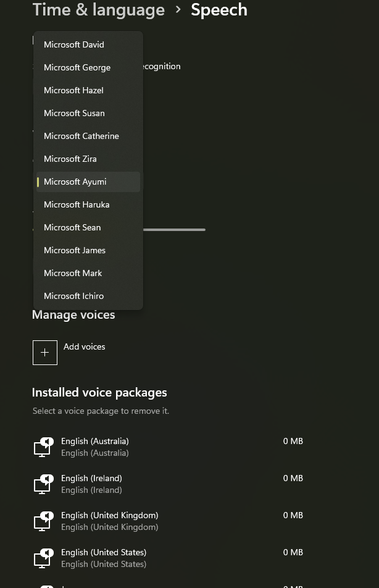Screen dimensions: 379x588
Task: Select English (United Kingdom) voice package name
Action: point(109,515)
